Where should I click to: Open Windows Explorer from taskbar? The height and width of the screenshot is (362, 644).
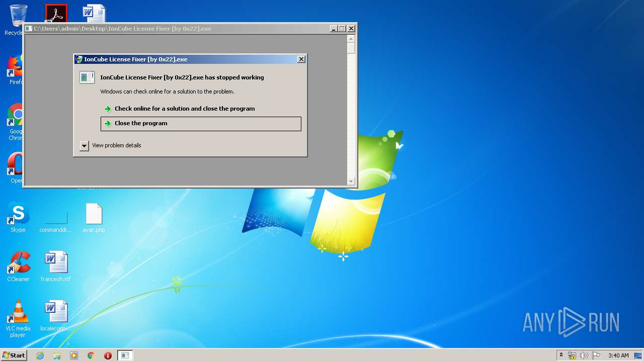click(57, 355)
